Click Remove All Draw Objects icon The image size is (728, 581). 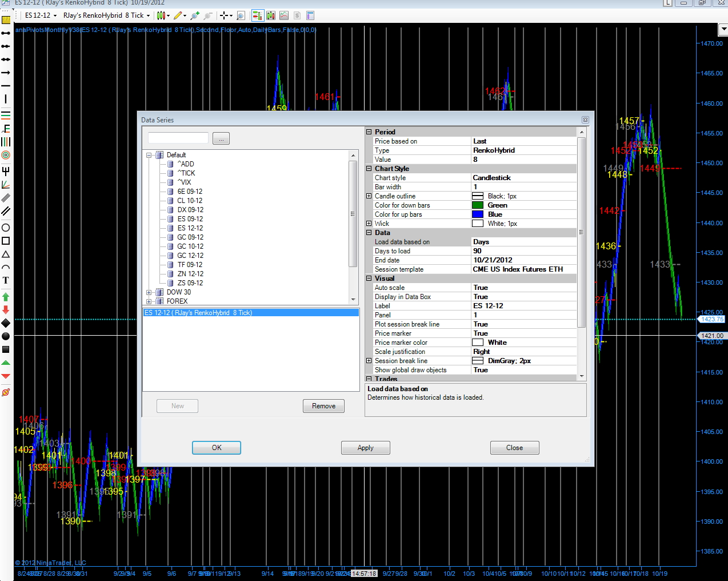[6, 392]
